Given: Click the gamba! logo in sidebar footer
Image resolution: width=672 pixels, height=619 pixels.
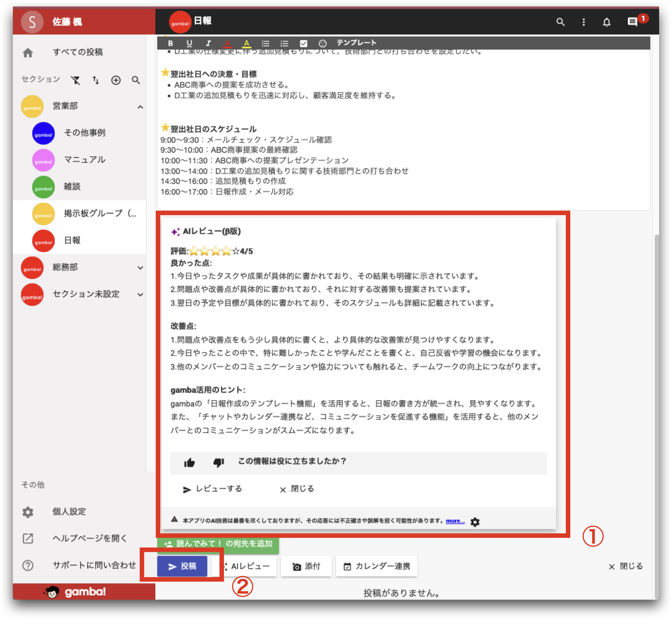Looking at the screenshot, I should (75, 592).
